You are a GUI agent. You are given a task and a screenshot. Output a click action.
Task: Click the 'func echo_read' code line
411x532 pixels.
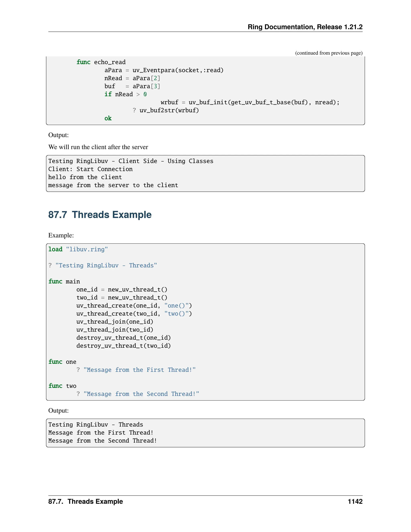pyautogui.click(x=101, y=62)
